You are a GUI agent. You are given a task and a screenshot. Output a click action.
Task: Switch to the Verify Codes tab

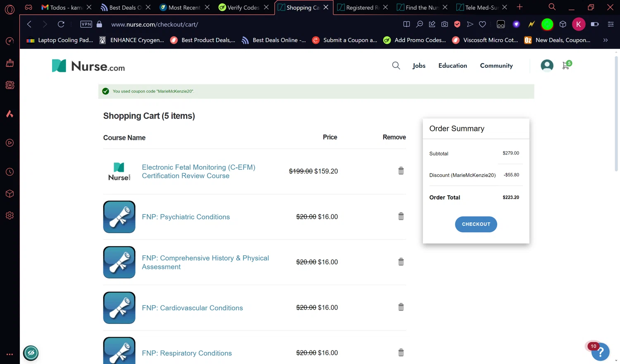243,7
